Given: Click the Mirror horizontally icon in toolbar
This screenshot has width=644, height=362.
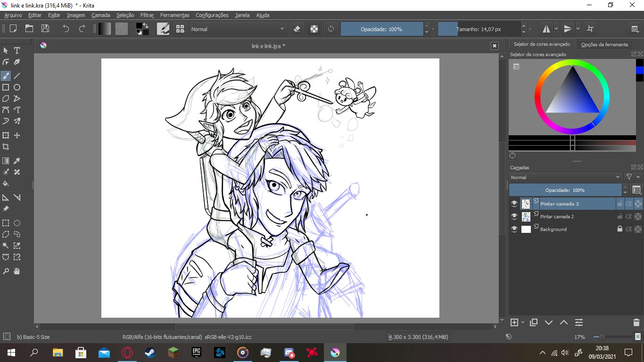Looking at the screenshot, I should [x=546, y=29].
